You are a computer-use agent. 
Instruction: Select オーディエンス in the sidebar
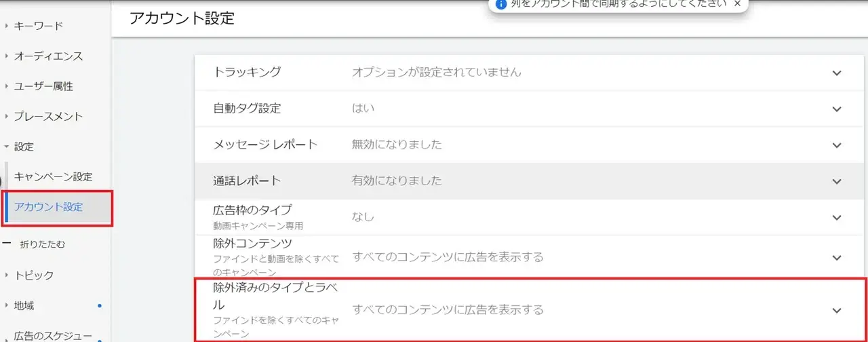click(48, 56)
